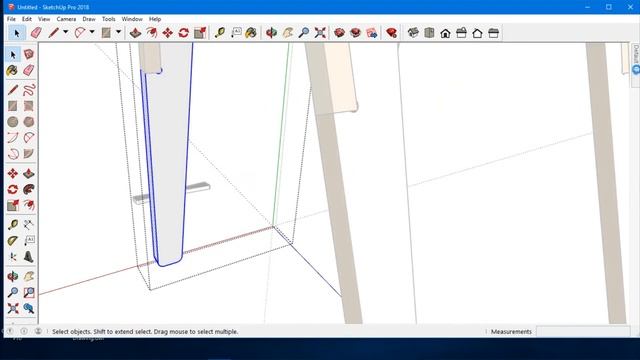Choose the 3D Text tool
640x360 pixels.
coord(29,257)
